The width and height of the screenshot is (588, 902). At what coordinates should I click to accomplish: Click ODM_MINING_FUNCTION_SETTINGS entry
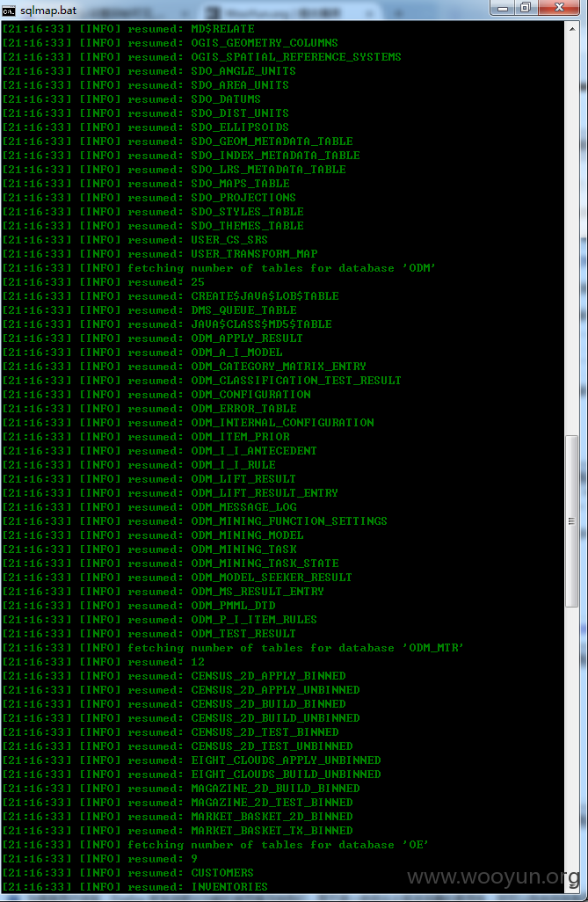click(x=289, y=521)
